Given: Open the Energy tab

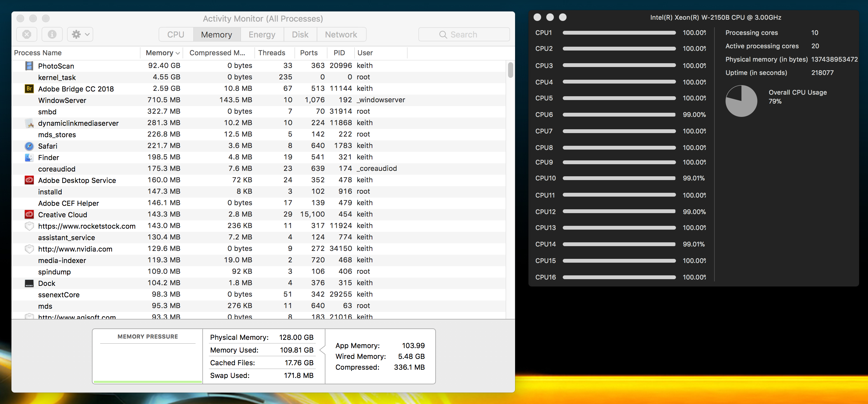Looking at the screenshot, I should [262, 34].
